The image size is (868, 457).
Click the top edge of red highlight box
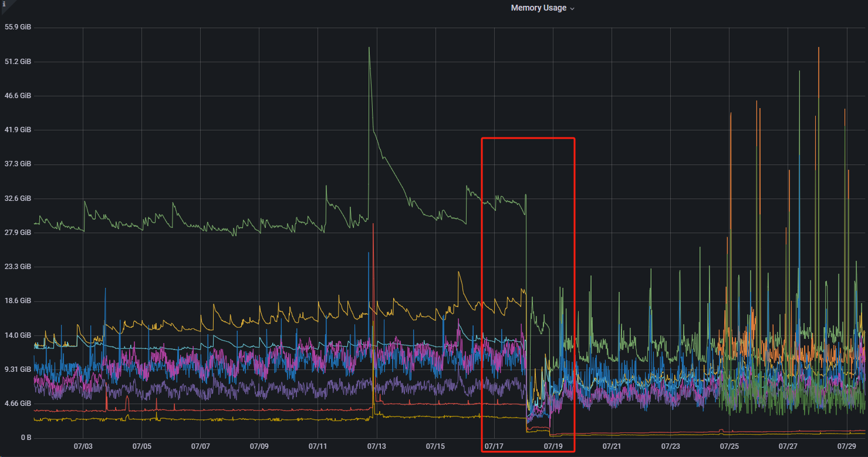(528, 139)
